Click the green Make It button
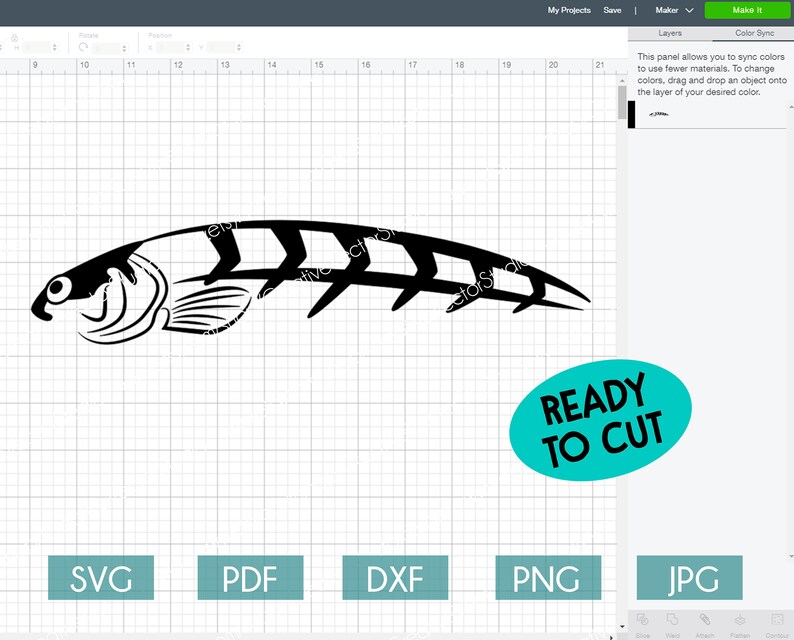 [747, 10]
